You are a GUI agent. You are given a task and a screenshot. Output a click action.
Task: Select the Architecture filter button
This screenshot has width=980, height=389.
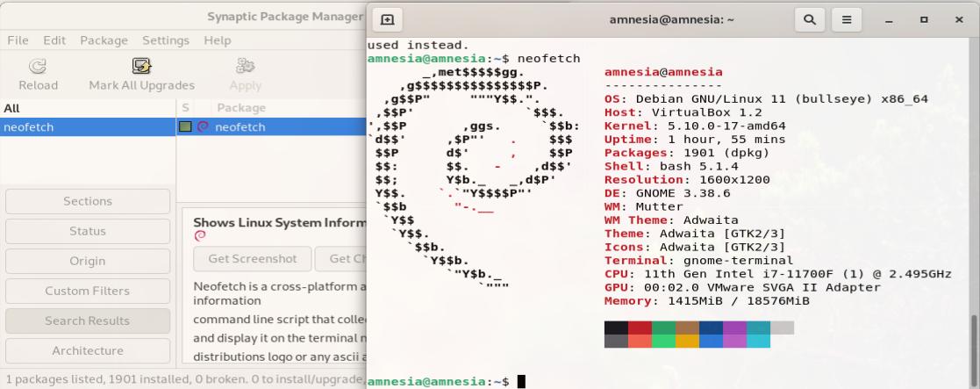[88, 350]
